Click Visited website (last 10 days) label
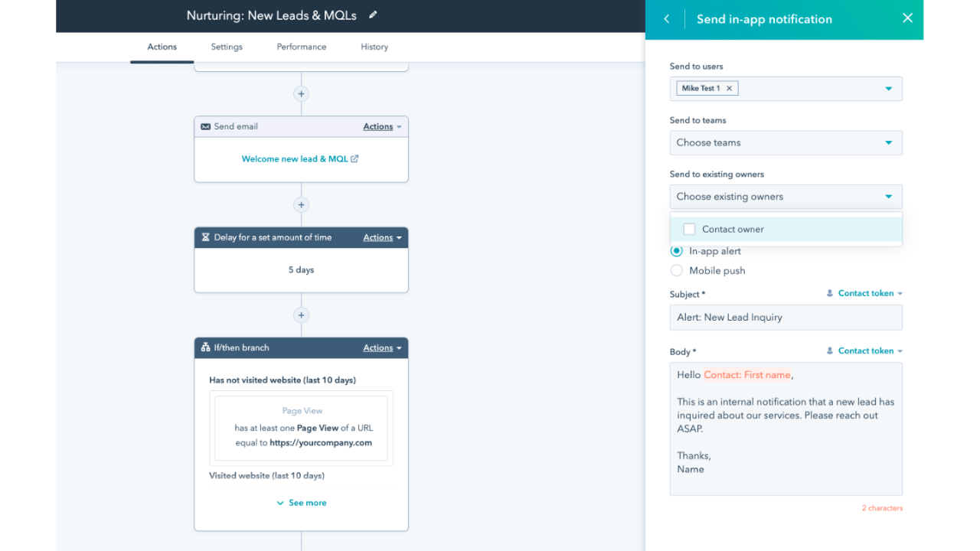 click(x=266, y=476)
